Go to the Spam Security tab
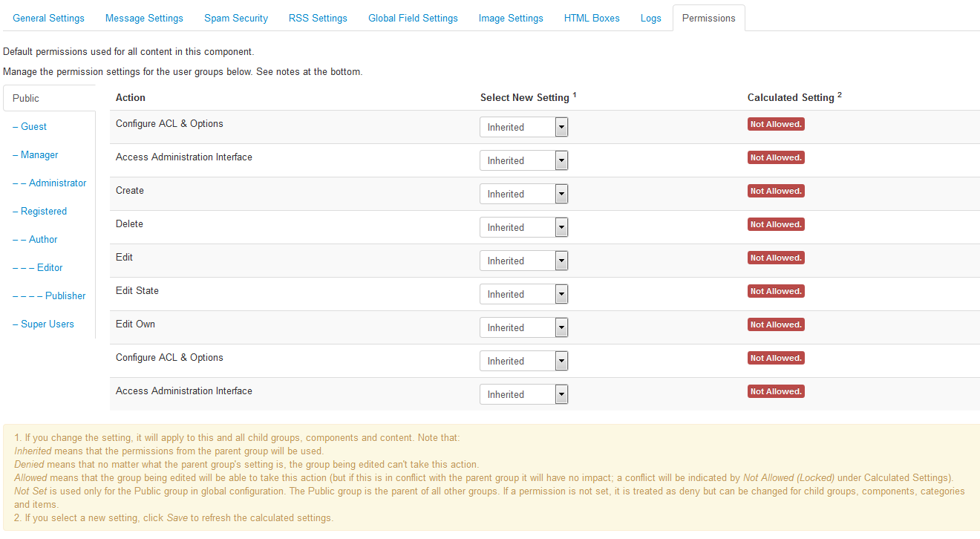Viewport: 980px width, 539px height. coord(236,18)
